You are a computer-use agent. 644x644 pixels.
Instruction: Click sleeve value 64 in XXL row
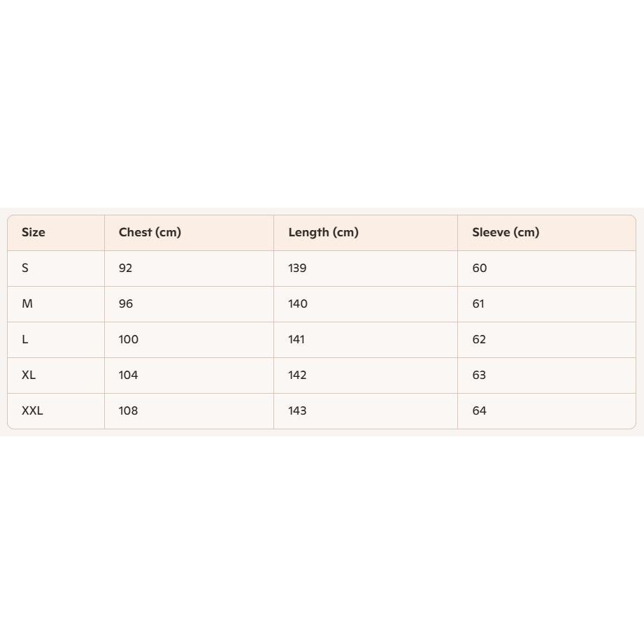(x=479, y=410)
